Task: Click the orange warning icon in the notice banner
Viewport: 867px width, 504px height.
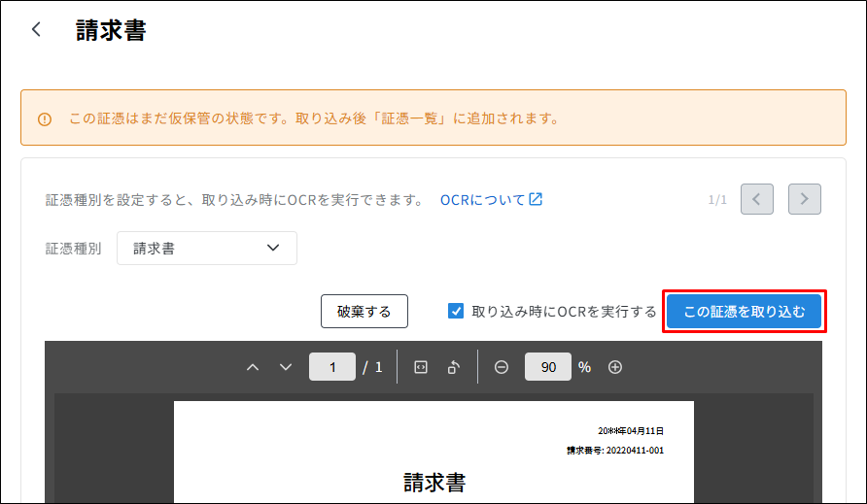Action: pos(45,118)
